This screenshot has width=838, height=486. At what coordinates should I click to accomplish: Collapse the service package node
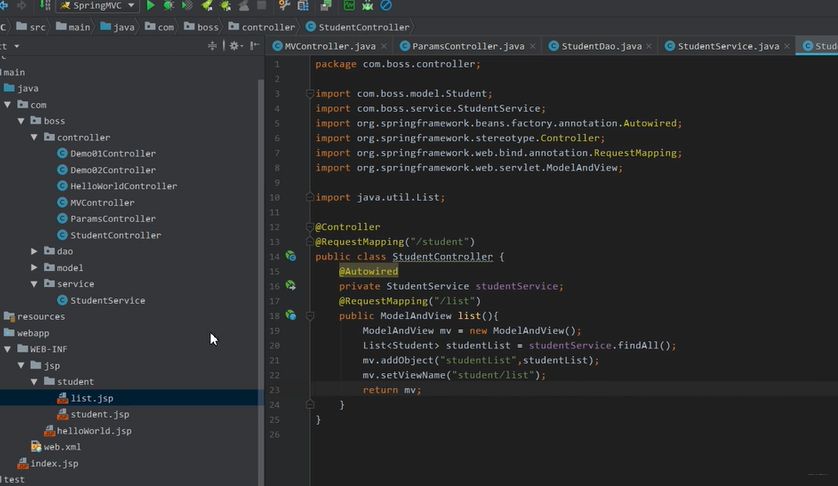[x=34, y=284]
